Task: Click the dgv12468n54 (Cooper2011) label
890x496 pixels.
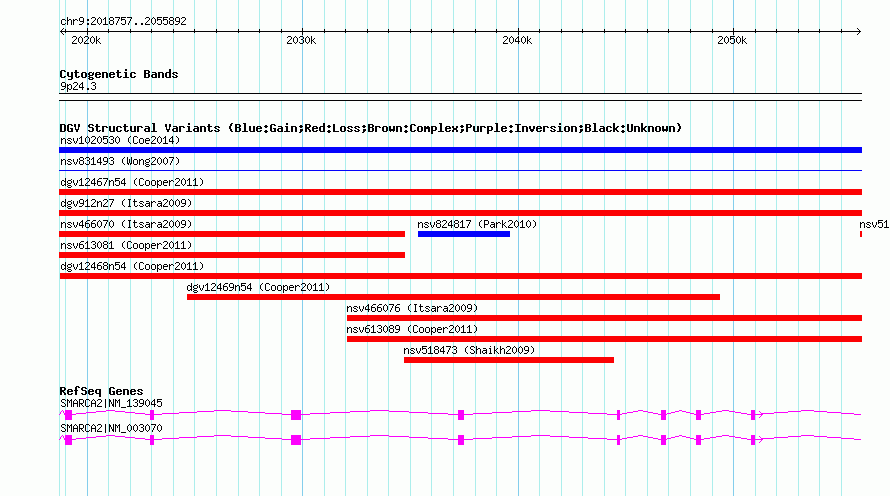Action: [132, 266]
